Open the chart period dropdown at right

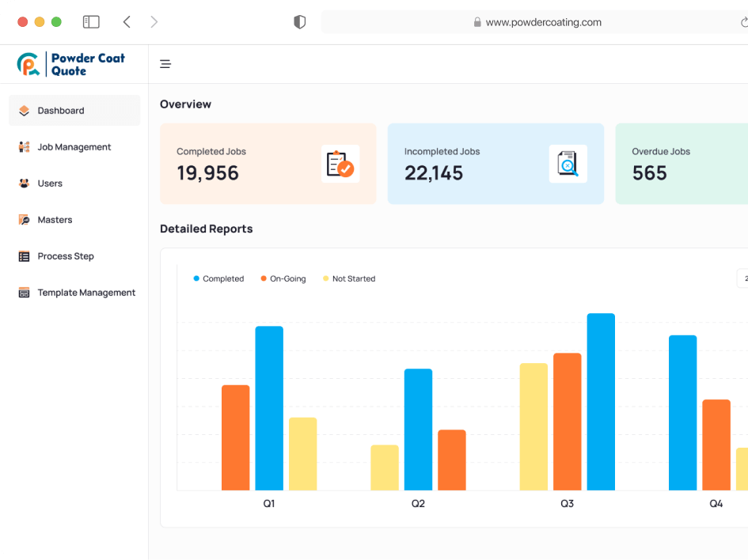[742, 278]
